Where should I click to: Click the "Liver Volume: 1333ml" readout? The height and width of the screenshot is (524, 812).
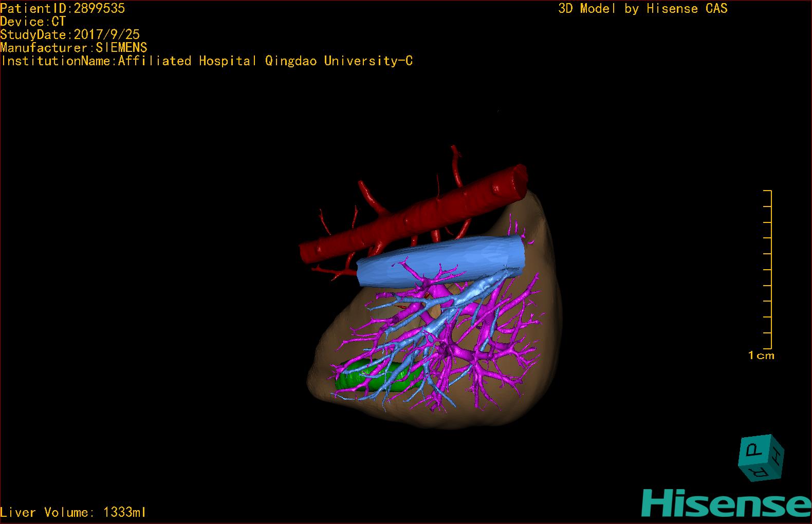pos(73,512)
